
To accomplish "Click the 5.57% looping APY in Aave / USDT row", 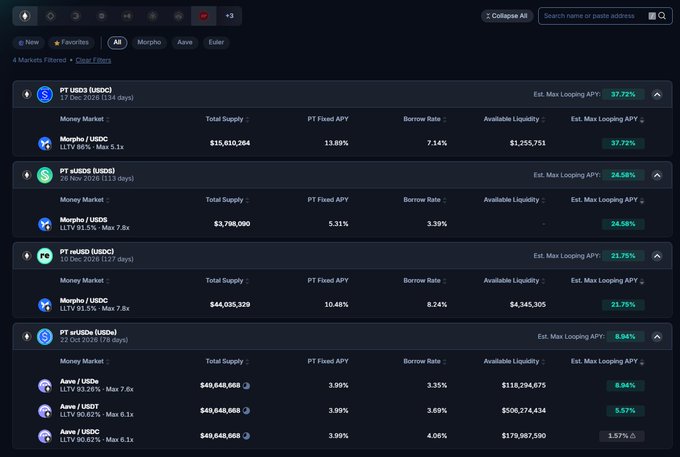I will [624, 411].
